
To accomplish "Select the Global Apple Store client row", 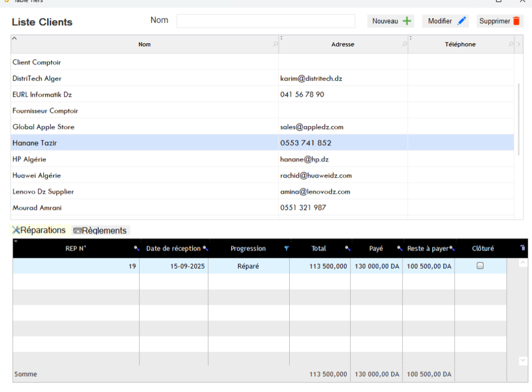I will (43, 127).
